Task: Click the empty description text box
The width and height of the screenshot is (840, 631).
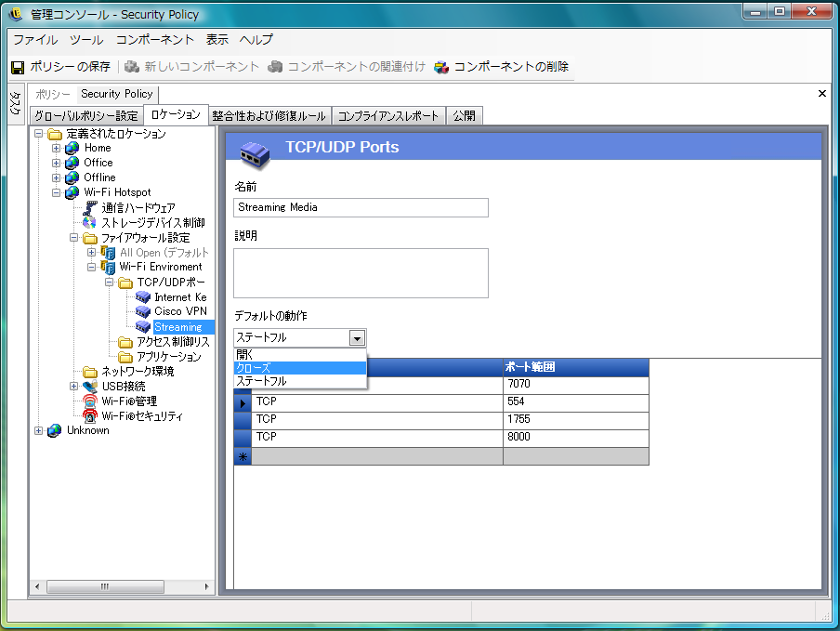Action: 361,273
